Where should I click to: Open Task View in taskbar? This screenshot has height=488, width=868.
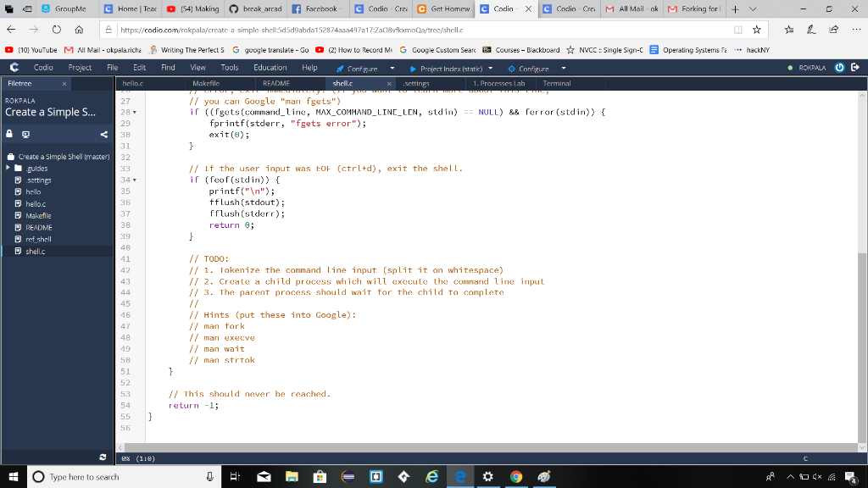coord(235,476)
